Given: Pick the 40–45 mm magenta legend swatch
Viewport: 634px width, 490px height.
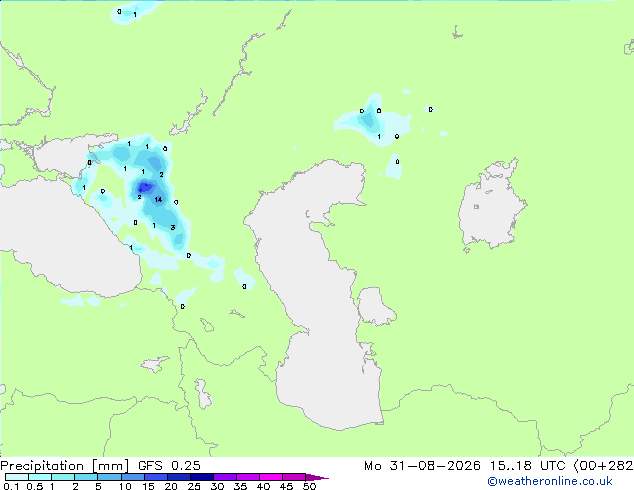Looking at the screenshot, I should point(271,477).
